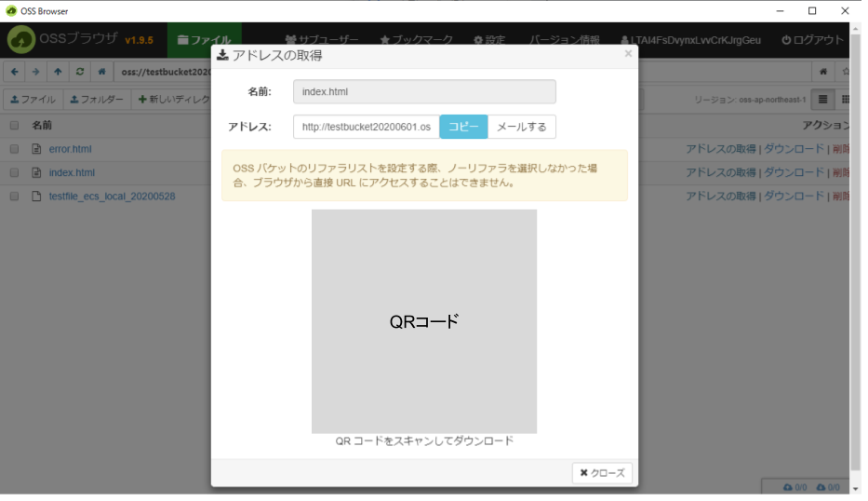Click ダウンロード for index.html row
Viewport: 868px width, 501px height.
click(794, 173)
